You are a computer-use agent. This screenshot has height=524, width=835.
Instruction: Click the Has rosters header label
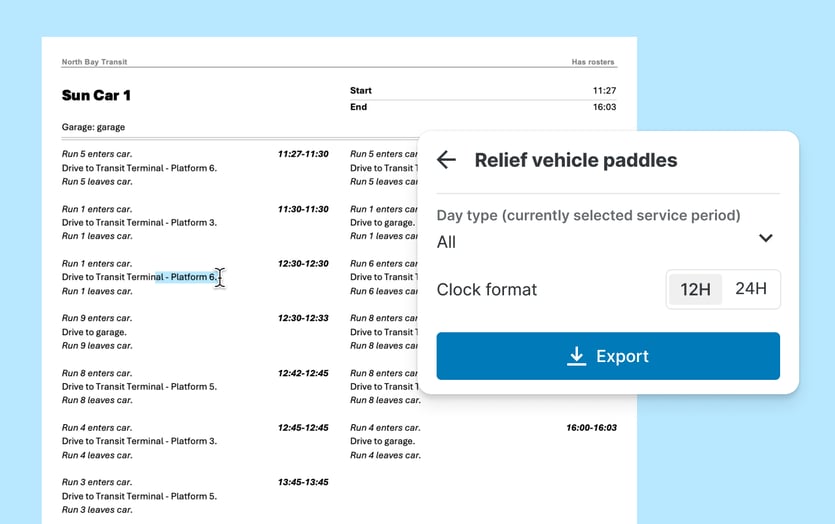click(x=592, y=62)
